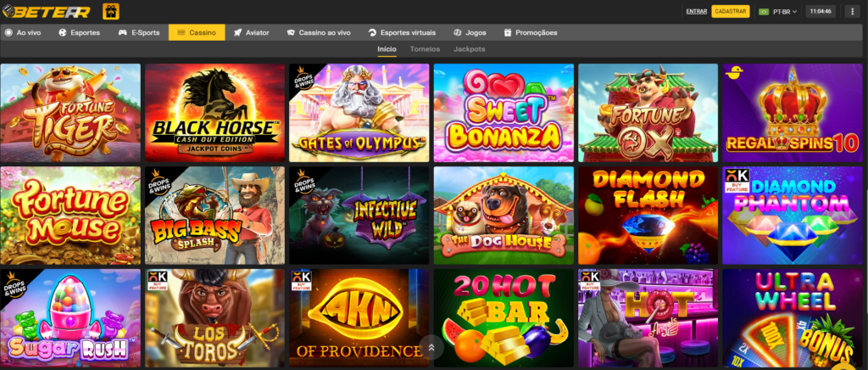This screenshot has height=370, width=868.
Task: Launch the Hot Angels game
Action: [x=648, y=318]
